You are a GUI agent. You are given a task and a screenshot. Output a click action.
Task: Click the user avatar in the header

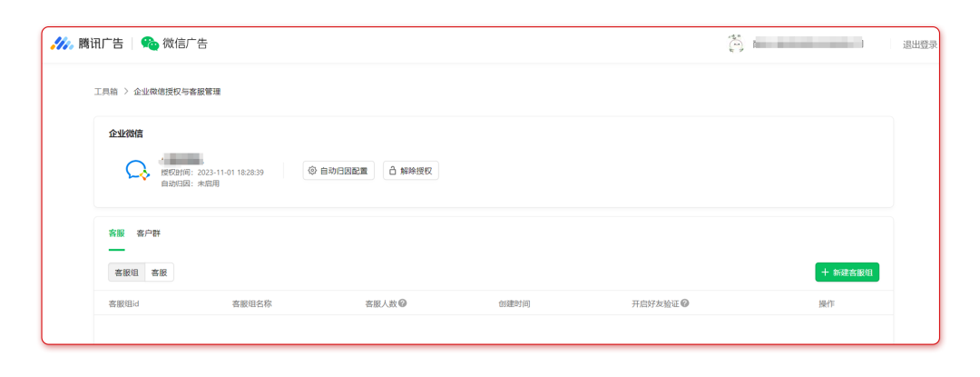click(x=736, y=44)
